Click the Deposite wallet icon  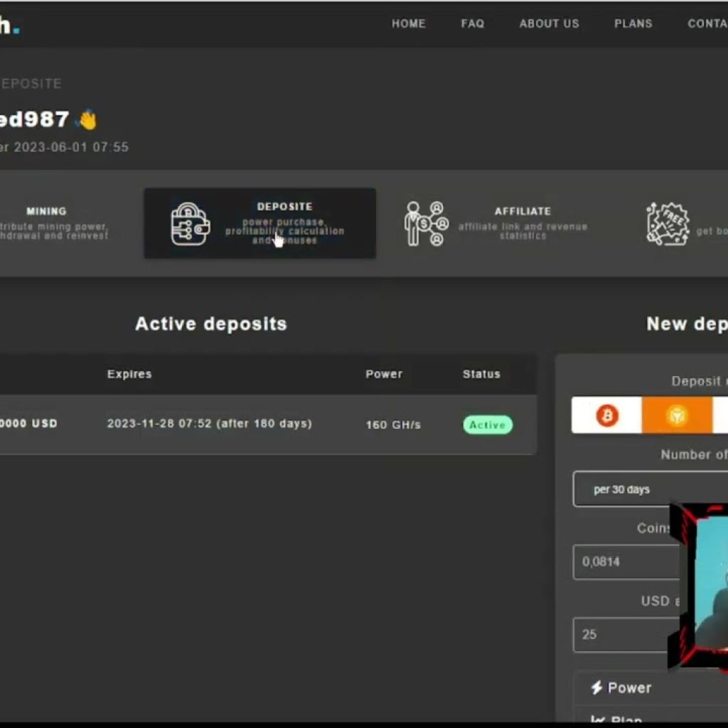click(x=191, y=224)
